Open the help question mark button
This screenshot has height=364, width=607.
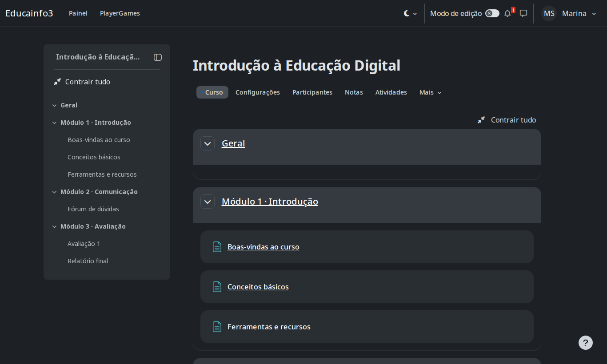(x=586, y=343)
